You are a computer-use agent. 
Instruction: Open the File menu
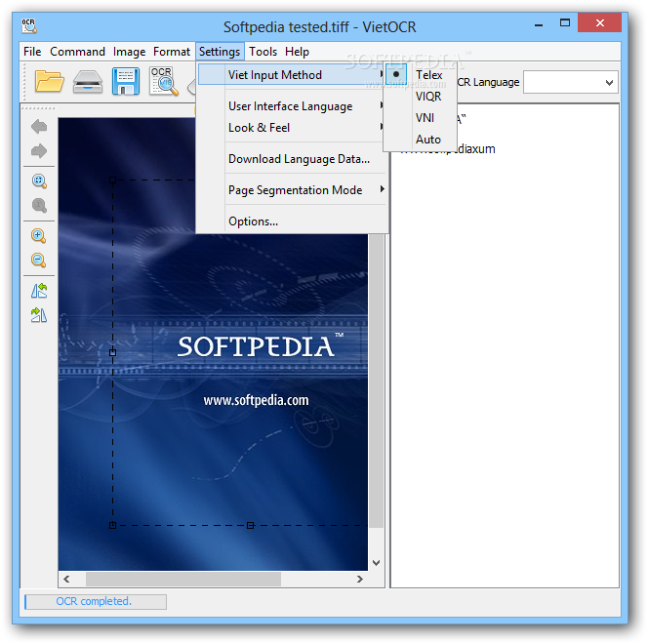pos(32,52)
